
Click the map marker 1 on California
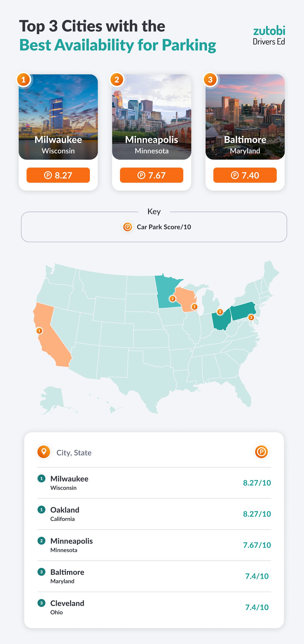(39, 331)
